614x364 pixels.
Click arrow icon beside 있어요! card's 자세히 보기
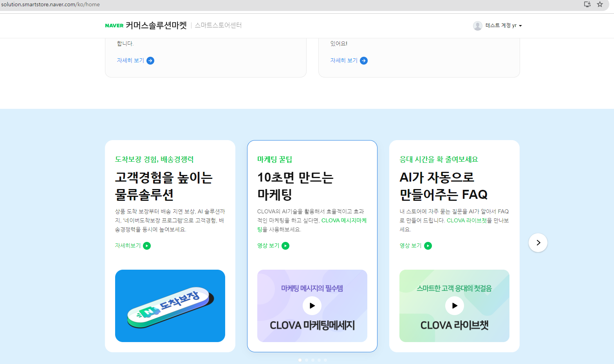click(x=364, y=61)
